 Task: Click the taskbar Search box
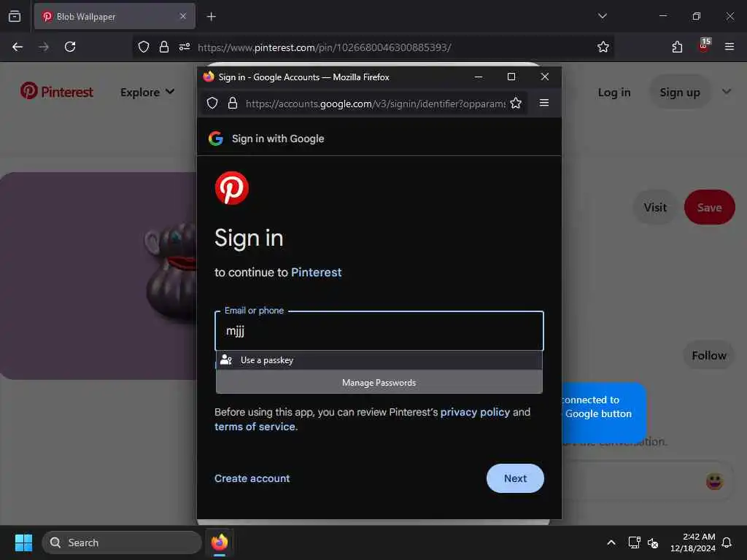pyautogui.click(x=122, y=542)
